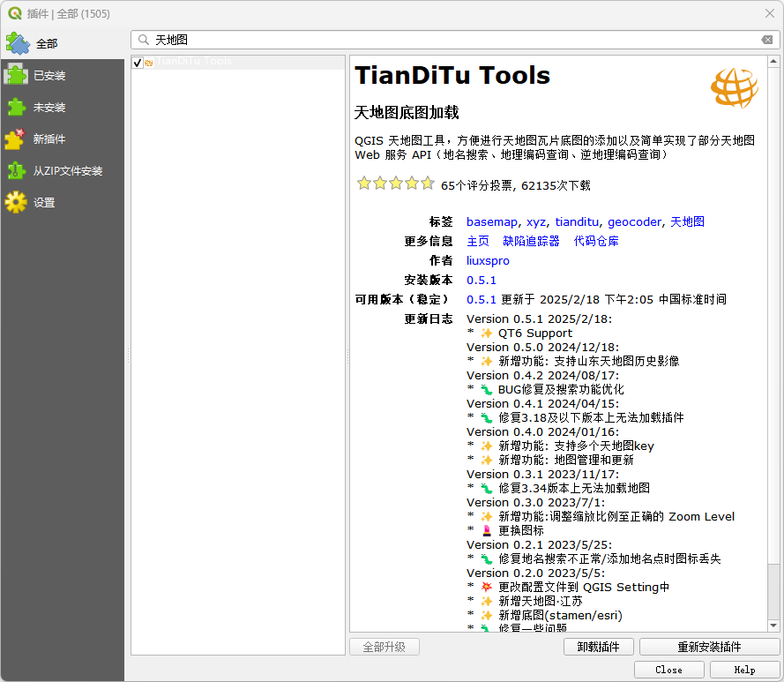Open the xyz tag link
784x682 pixels.
pyautogui.click(x=536, y=221)
